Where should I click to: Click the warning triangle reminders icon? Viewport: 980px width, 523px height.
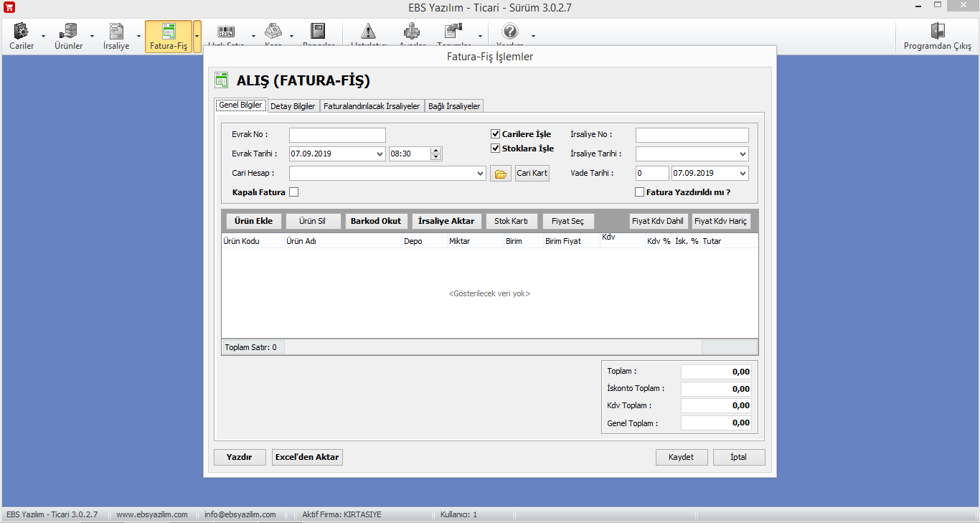pyautogui.click(x=368, y=32)
